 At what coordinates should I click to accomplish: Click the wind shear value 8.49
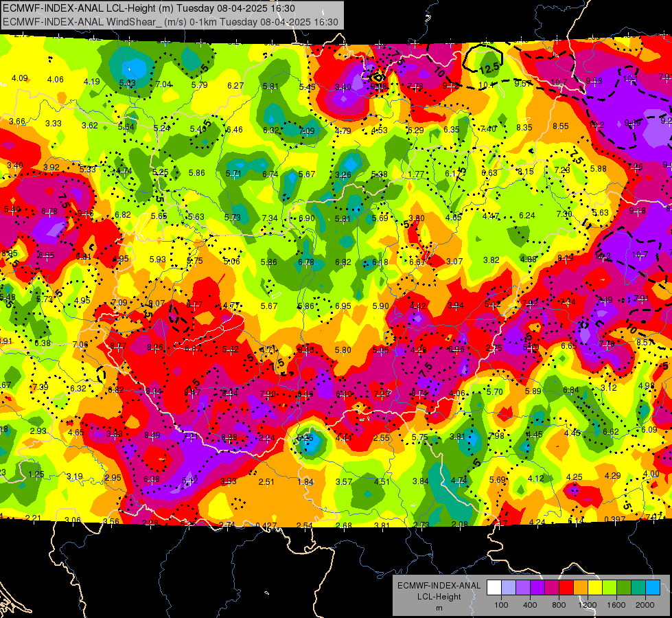152,435
